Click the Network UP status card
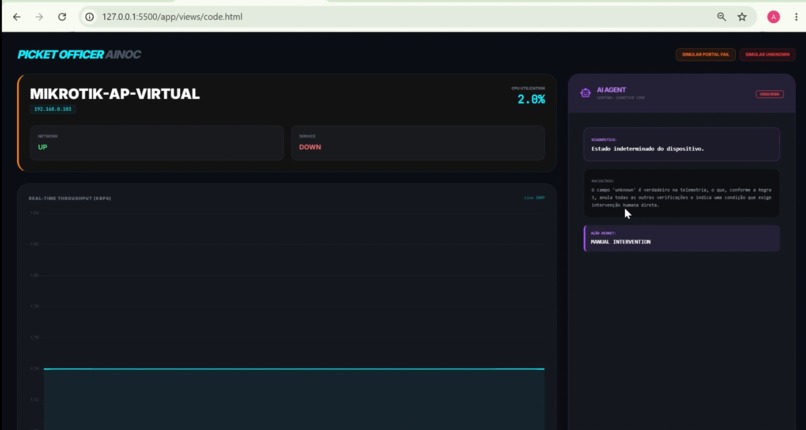 (157, 143)
